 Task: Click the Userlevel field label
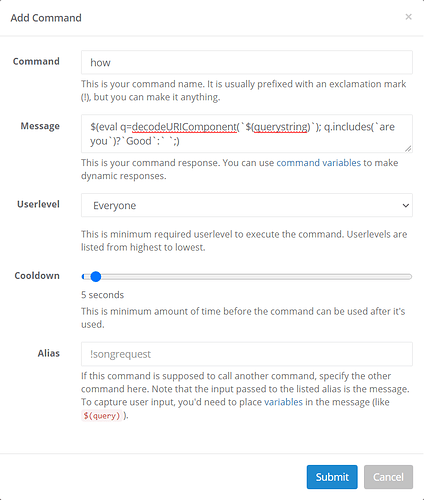[x=38, y=204]
